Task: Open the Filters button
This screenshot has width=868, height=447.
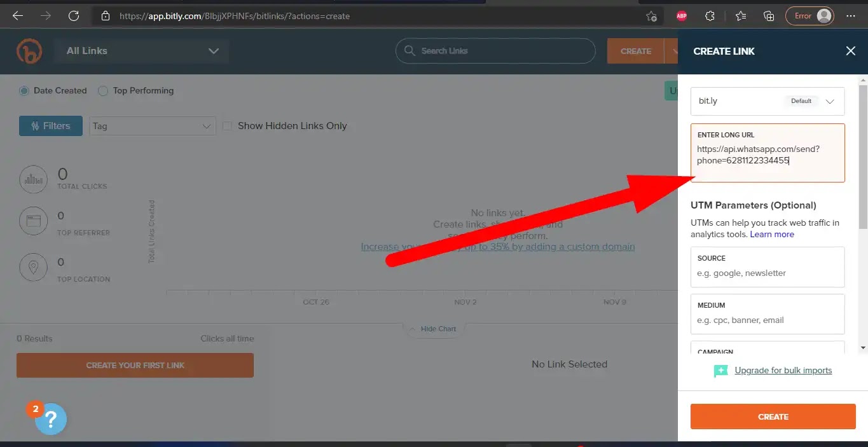Action: point(51,126)
